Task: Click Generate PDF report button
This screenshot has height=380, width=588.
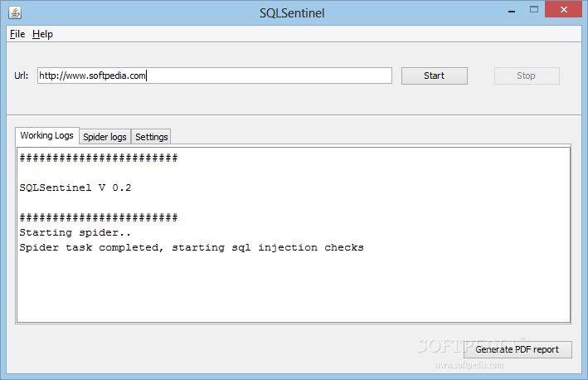Action: (518, 349)
